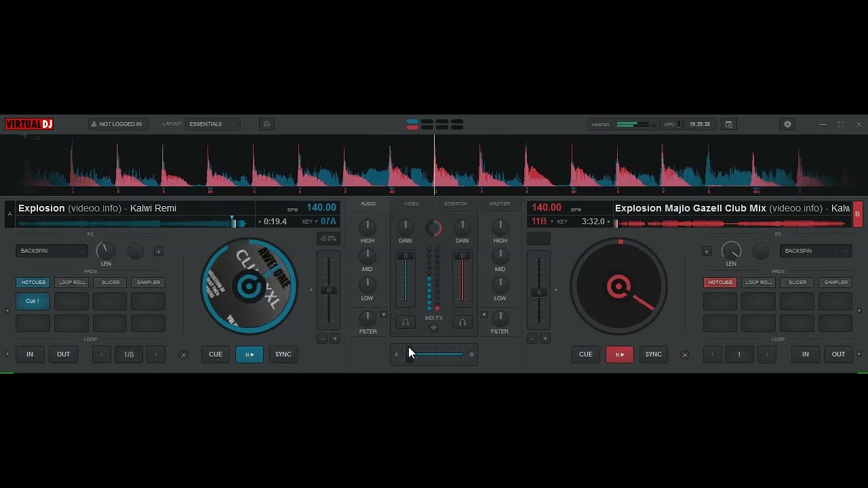
Task: Expand the left filter dropdown arrow
Action: tap(384, 315)
